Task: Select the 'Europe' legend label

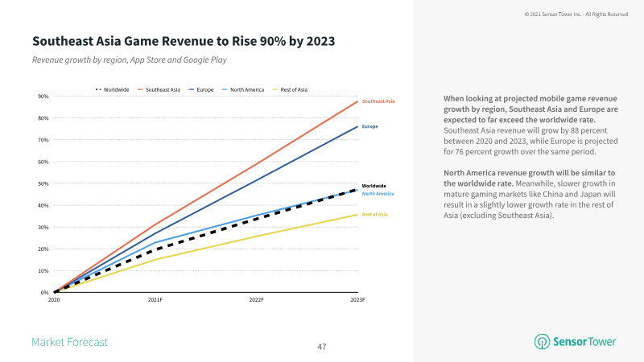Action: (x=205, y=89)
